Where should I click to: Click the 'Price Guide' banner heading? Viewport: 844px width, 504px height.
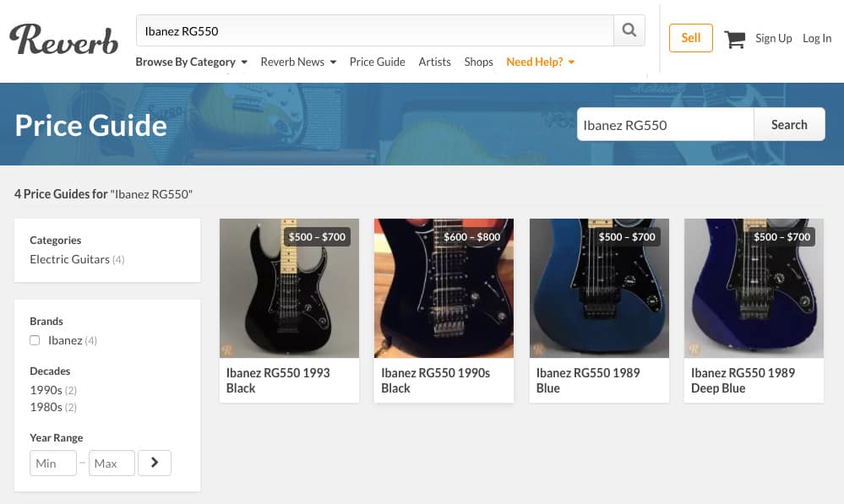91,125
